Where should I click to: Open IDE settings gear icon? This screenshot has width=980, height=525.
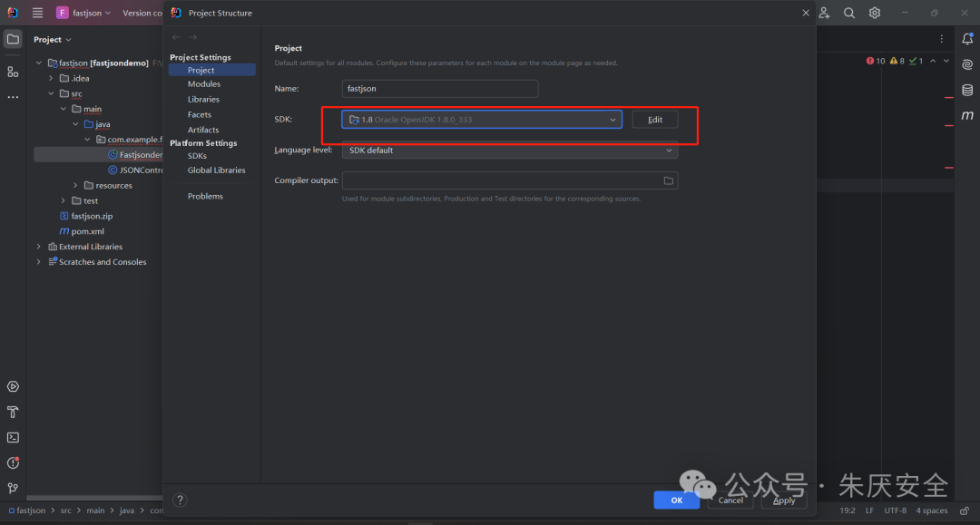pyautogui.click(x=875, y=13)
